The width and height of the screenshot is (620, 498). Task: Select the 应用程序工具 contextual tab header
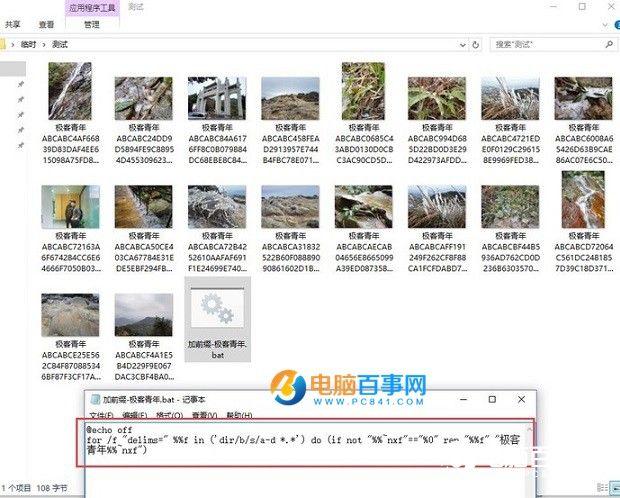92,8
